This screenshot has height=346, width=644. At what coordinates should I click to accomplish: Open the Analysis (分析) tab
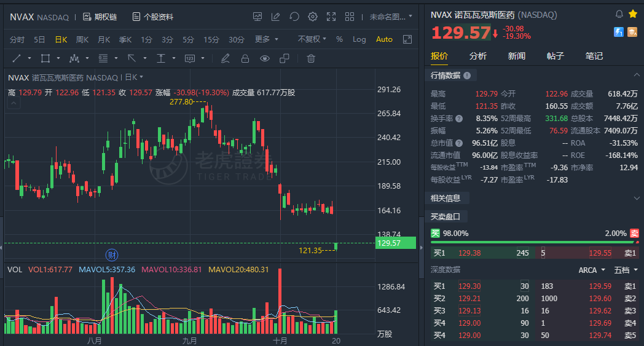[477, 56]
